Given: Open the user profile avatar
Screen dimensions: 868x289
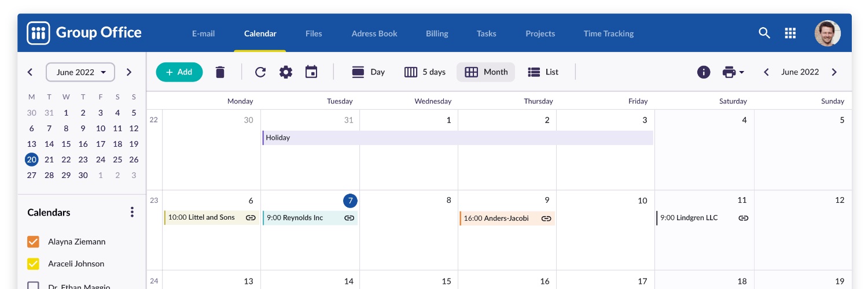Looking at the screenshot, I should point(827,33).
